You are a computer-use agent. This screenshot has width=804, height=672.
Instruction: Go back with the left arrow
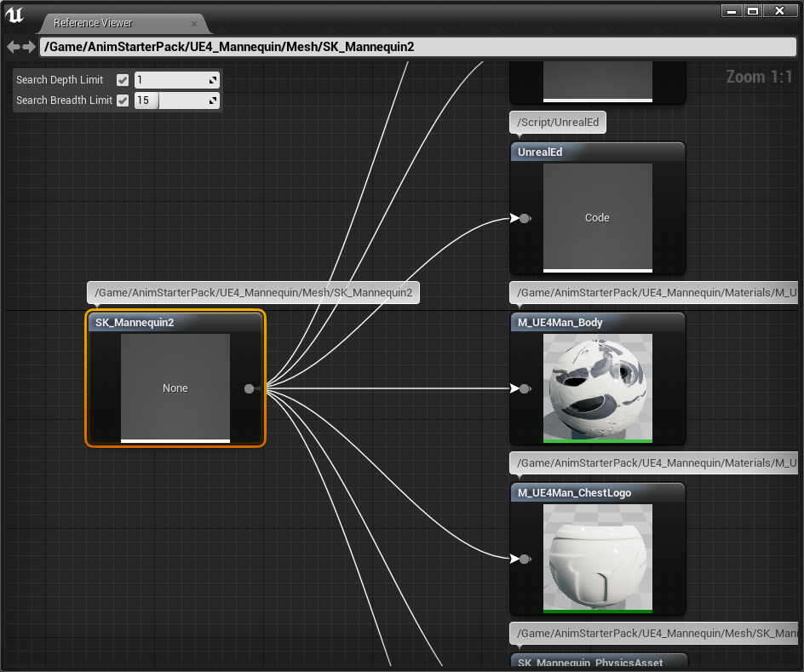(x=14, y=47)
